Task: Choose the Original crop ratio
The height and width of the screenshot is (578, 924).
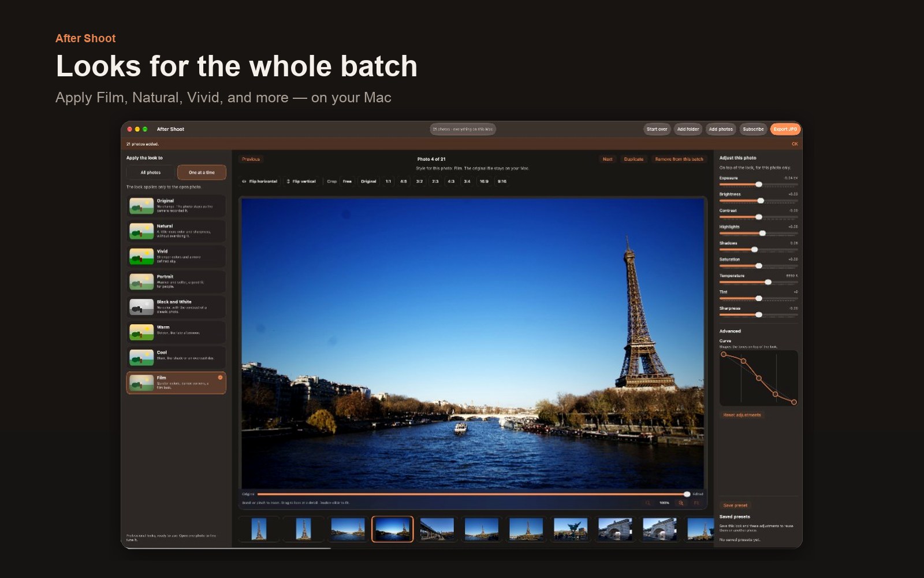Action: click(x=368, y=181)
